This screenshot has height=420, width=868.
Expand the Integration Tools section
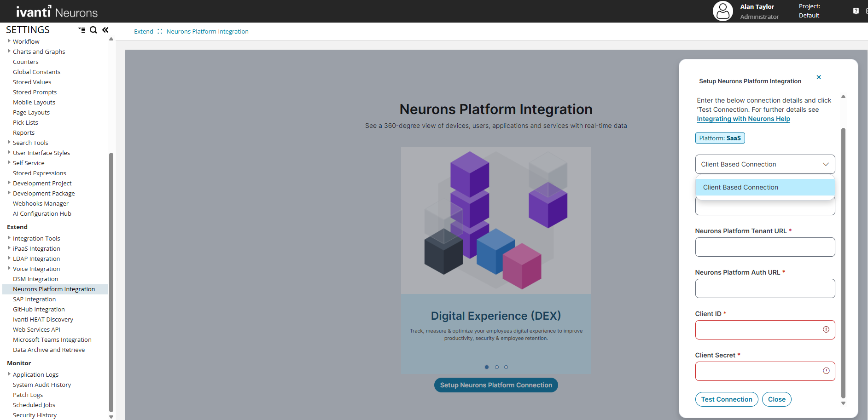coord(9,238)
